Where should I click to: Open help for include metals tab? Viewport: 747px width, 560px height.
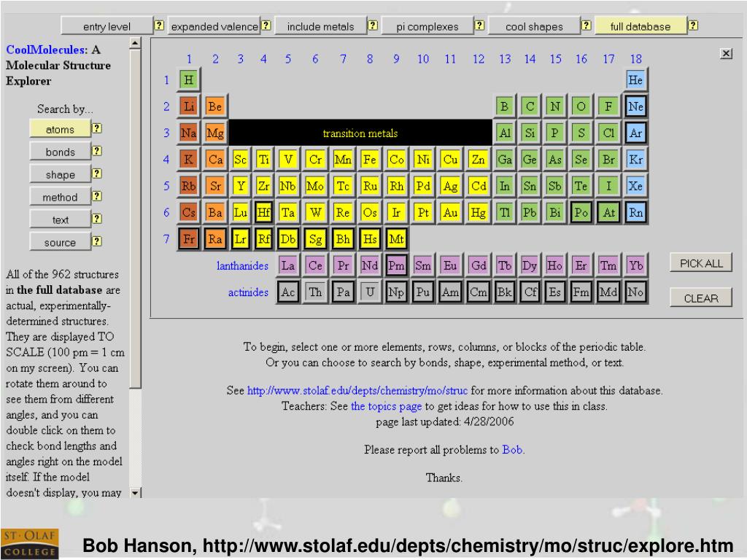373,26
